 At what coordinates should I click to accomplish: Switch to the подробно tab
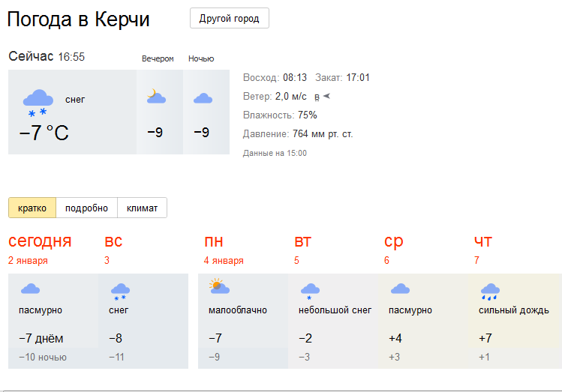coord(87,208)
